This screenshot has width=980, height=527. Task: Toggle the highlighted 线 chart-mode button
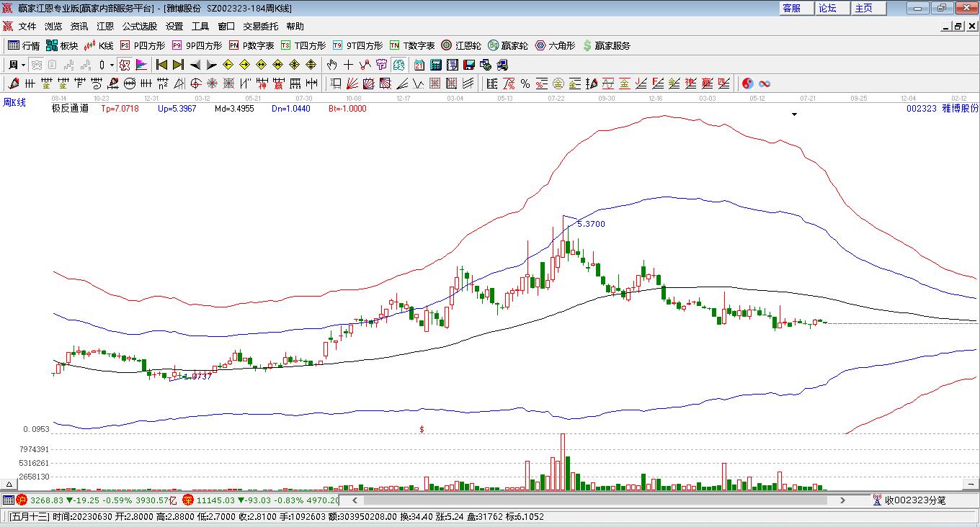(x=398, y=65)
